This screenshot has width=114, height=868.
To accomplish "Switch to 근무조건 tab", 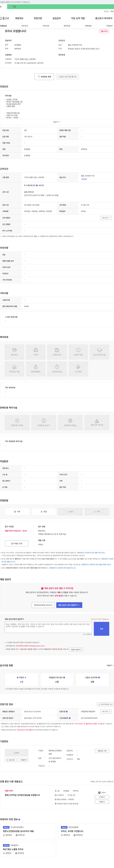I will 25,26.
